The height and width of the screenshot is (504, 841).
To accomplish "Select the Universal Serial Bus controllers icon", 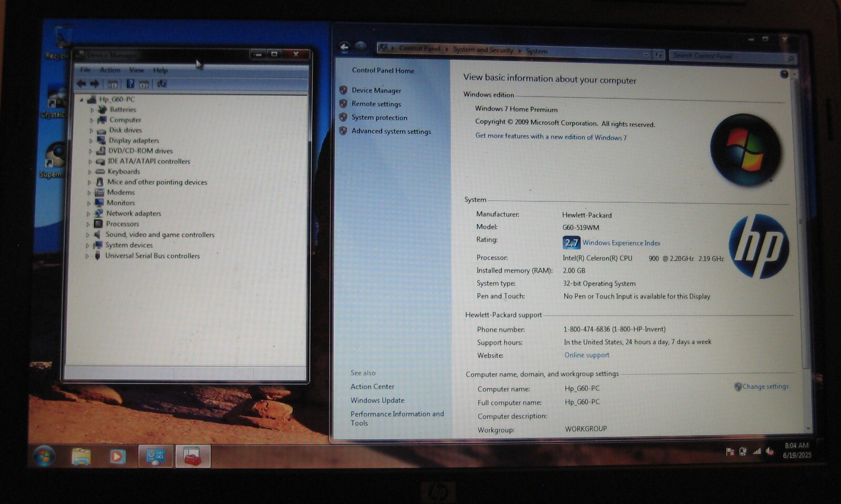I will [97, 256].
